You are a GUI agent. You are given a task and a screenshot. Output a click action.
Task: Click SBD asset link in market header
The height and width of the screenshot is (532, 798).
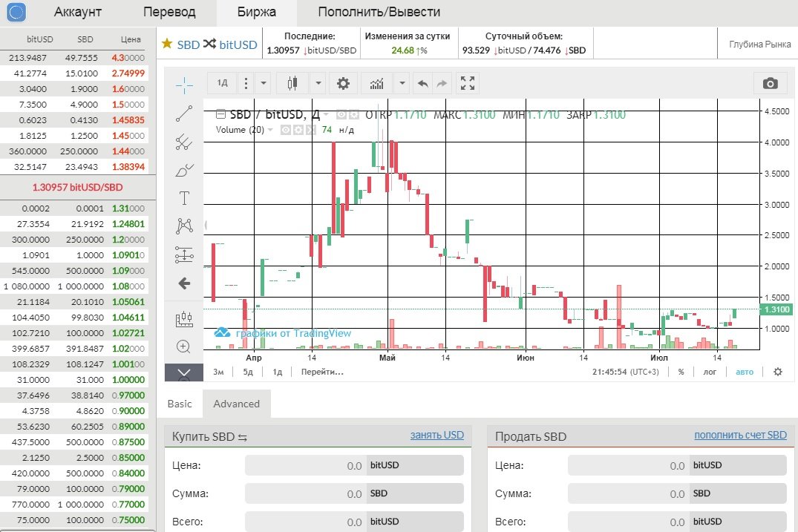(189, 45)
